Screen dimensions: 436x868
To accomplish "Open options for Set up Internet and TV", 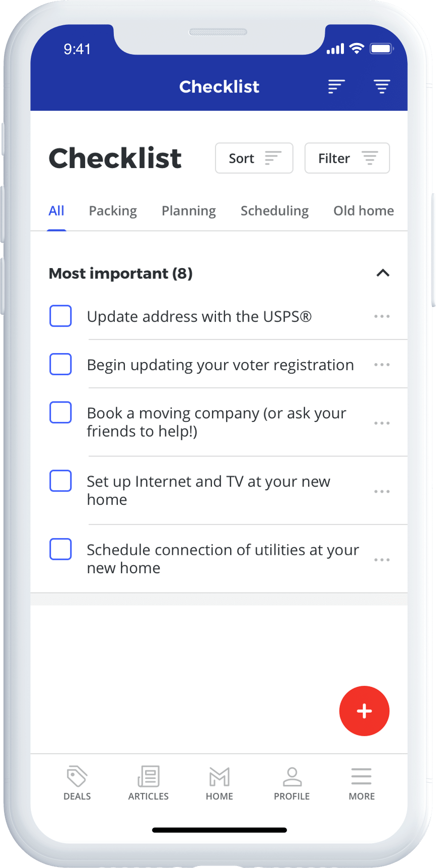I will click(382, 491).
